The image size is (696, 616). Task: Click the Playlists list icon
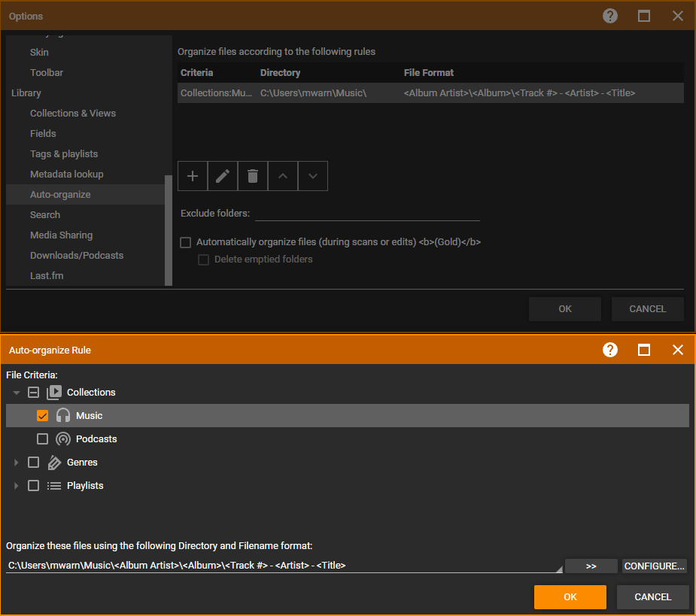coord(54,486)
